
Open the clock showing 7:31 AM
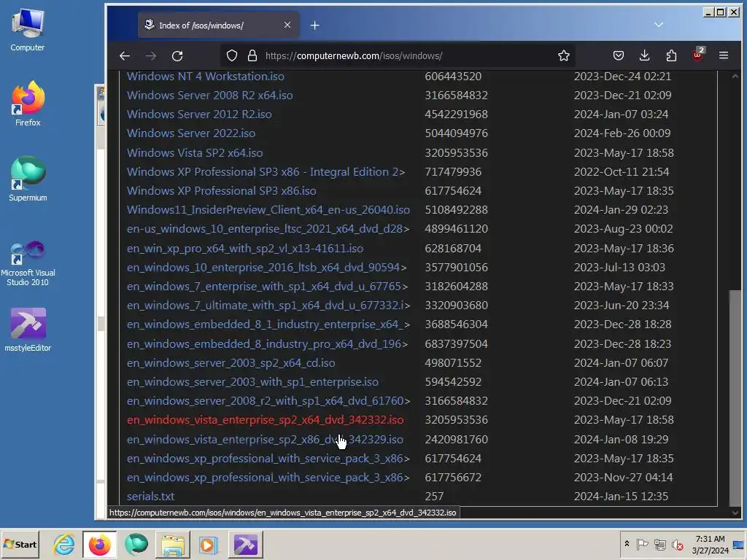(x=710, y=544)
